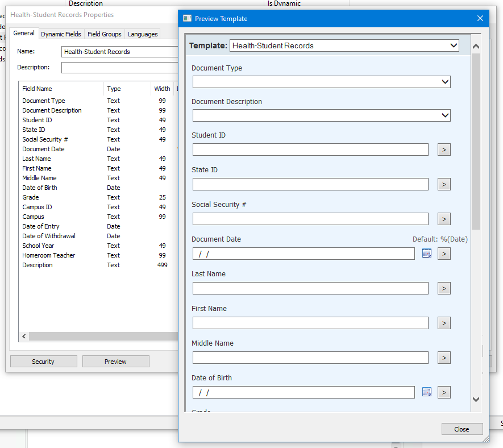Open the Template dropdown Health-Student Records
This screenshot has height=448, width=503.
click(344, 45)
